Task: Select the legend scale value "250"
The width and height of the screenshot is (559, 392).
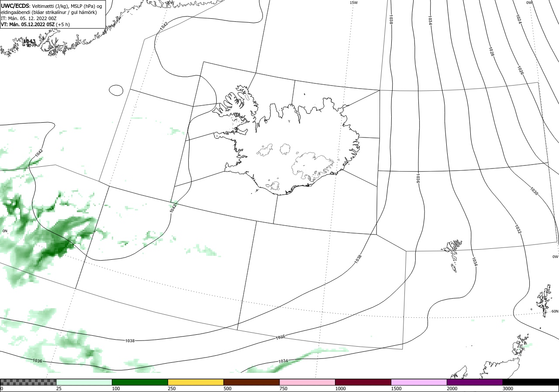Action: [172, 389]
